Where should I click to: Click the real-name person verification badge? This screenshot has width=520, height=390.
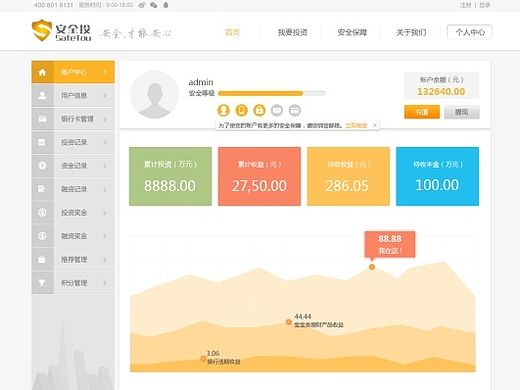224,110
